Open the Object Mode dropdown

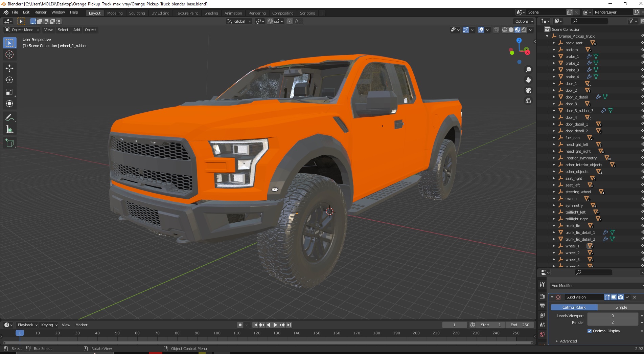click(x=22, y=30)
